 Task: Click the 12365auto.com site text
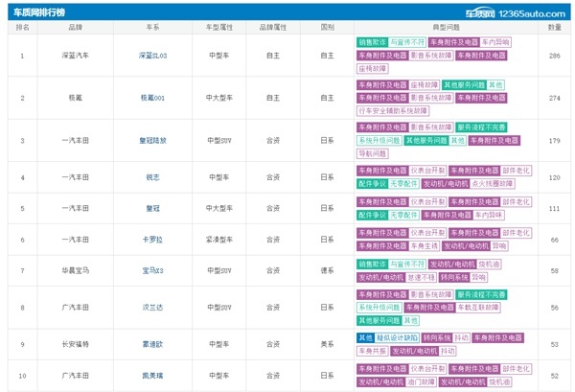tap(532, 14)
